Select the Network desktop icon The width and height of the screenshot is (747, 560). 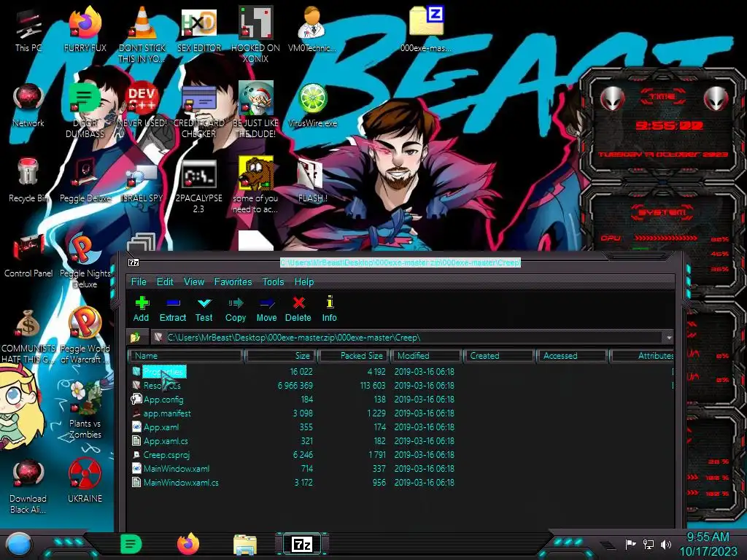click(x=28, y=106)
